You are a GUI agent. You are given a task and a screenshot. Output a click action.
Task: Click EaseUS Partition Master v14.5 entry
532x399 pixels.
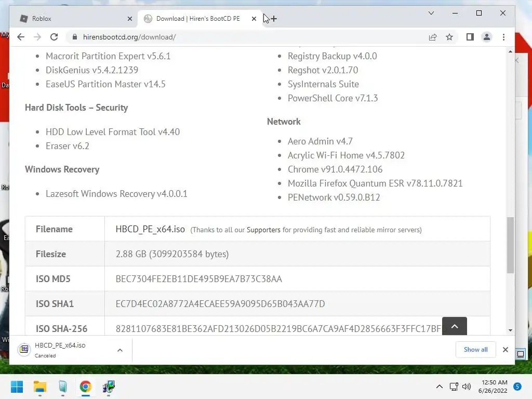pos(105,84)
